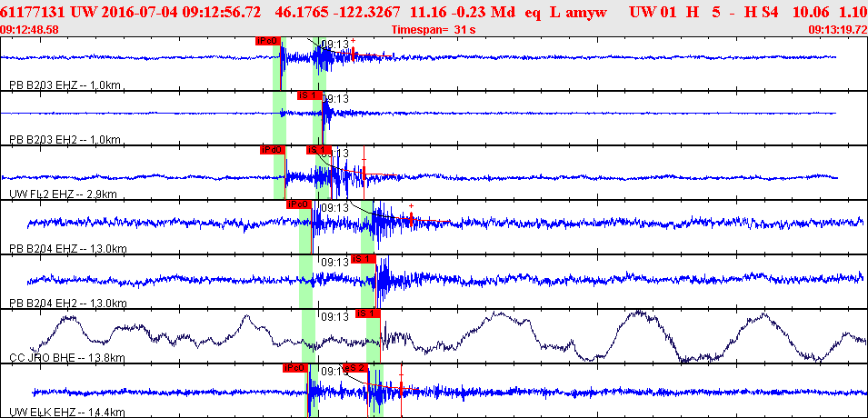Screen dimensions: 868x418
Task: Click the red coda end marker on B203 EHZ
Action: [354, 54]
